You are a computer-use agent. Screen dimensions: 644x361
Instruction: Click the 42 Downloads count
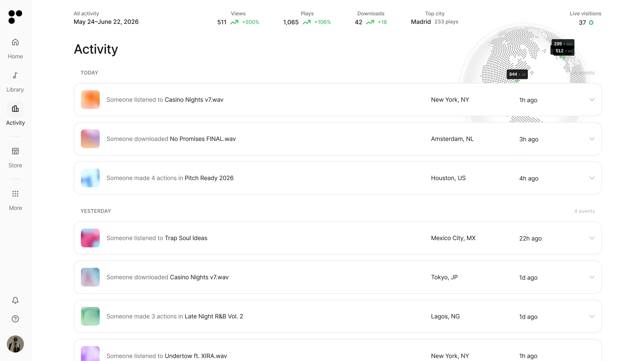coord(358,22)
